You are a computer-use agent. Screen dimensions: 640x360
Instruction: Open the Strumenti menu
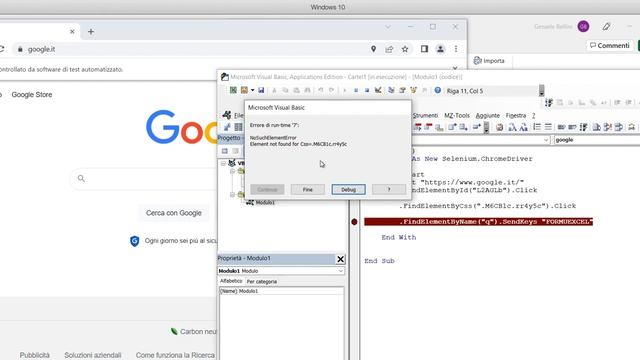point(425,116)
